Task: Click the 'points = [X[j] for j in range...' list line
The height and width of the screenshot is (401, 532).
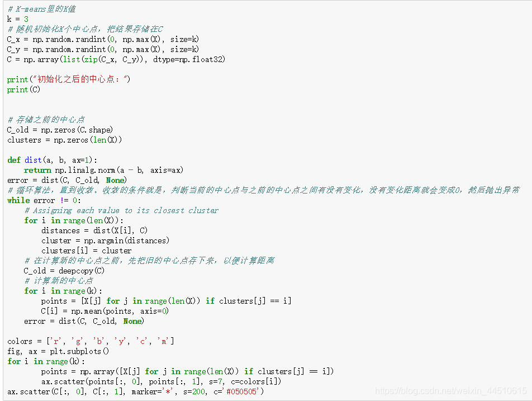Action: pyautogui.click(x=167, y=301)
